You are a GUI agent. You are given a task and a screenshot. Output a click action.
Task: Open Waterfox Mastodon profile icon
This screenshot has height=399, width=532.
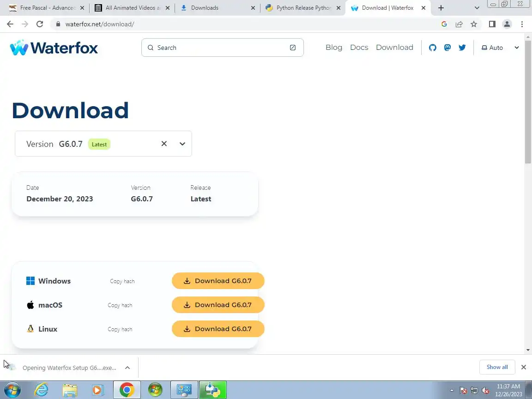click(447, 48)
